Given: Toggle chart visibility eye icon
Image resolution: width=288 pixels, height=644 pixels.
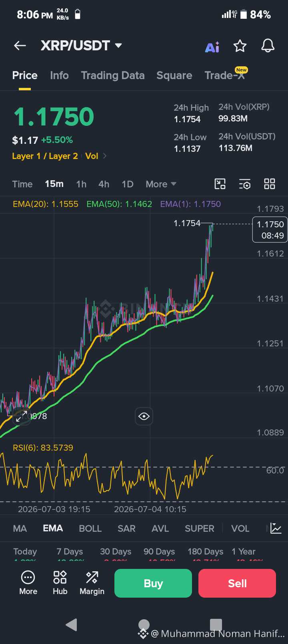Looking at the screenshot, I should tap(144, 416).
